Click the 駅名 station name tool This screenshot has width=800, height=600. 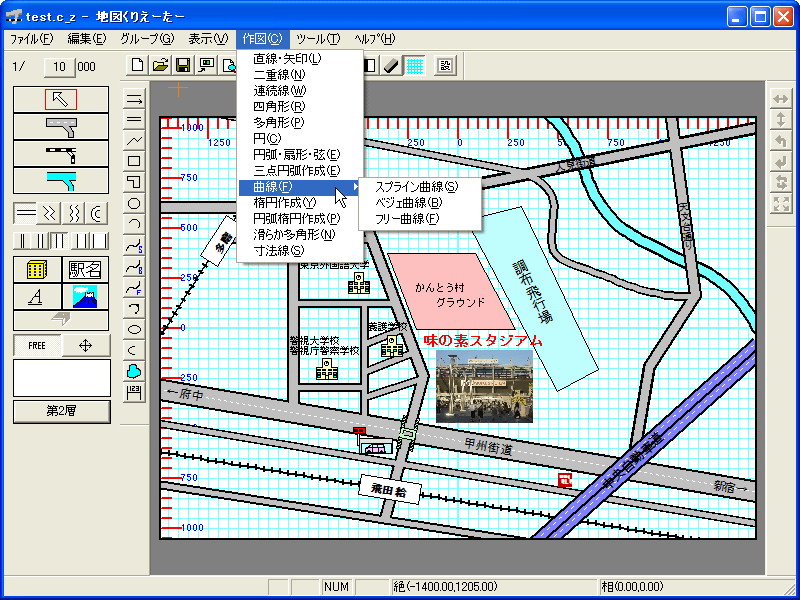[86, 269]
